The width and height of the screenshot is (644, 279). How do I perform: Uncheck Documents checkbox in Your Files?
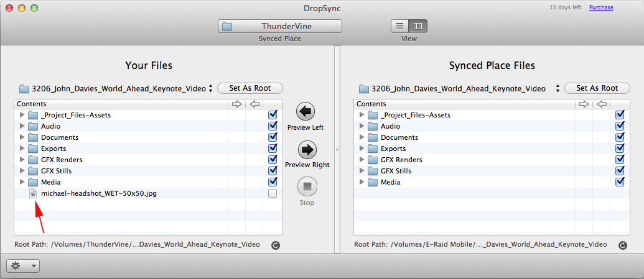click(273, 137)
